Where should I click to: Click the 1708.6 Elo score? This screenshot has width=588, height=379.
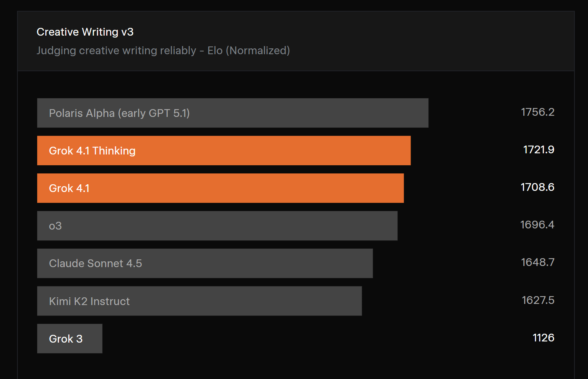click(537, 187)
